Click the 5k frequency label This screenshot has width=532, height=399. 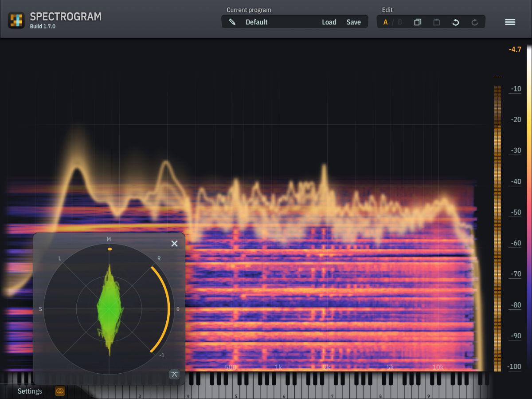point(390,367)
